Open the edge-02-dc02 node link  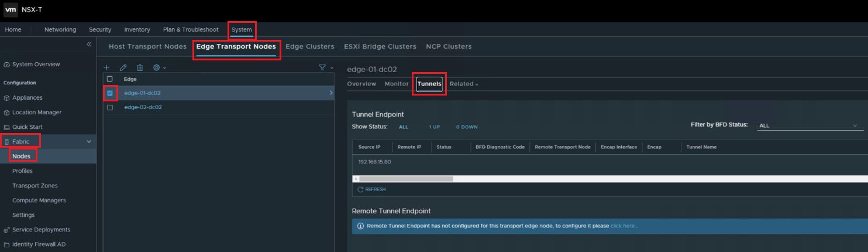tap(143, 108)
